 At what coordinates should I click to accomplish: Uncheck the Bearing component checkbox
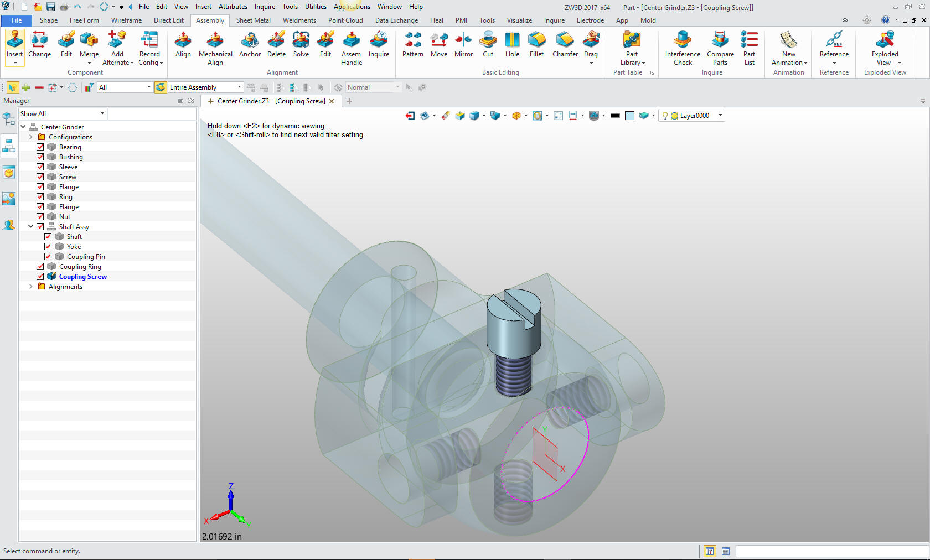pos(40,147)
